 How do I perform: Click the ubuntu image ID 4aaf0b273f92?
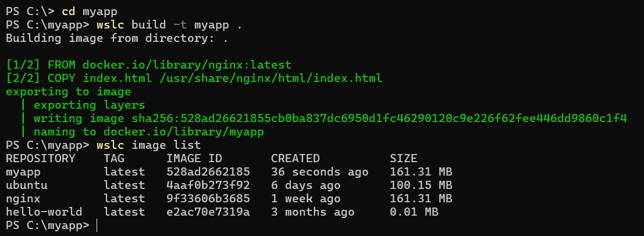208,185
